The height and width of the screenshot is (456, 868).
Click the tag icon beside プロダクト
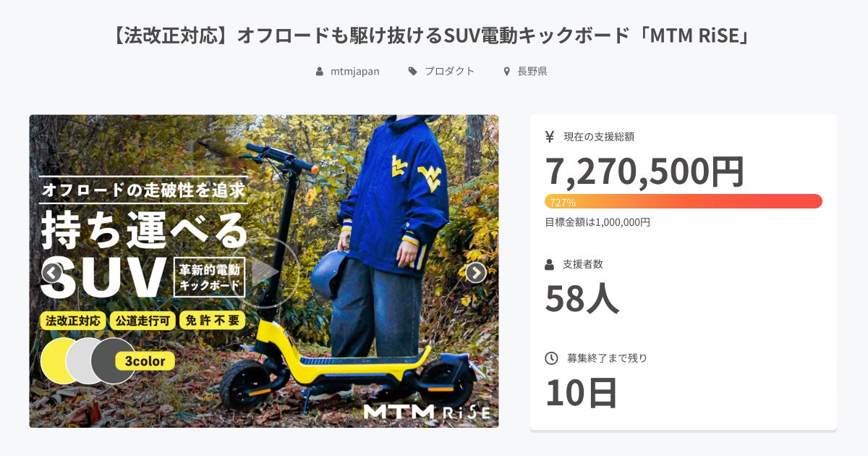pos(412,72)
